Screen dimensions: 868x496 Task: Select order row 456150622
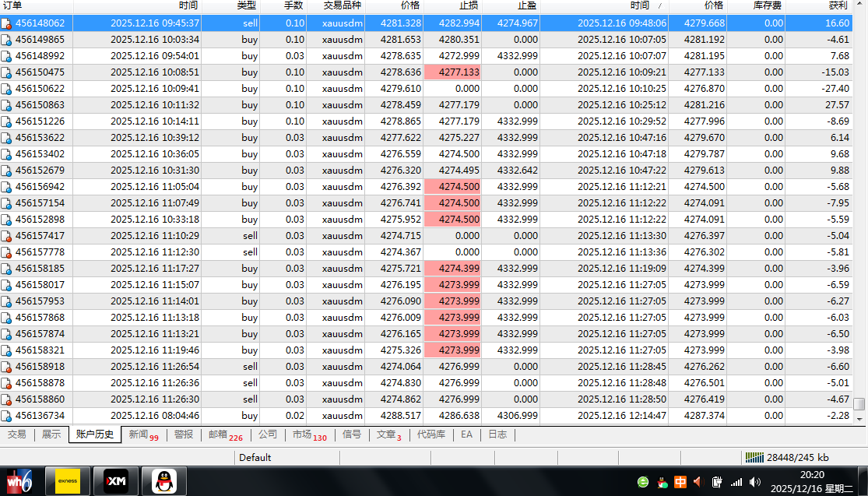click(x=40, y=89)
